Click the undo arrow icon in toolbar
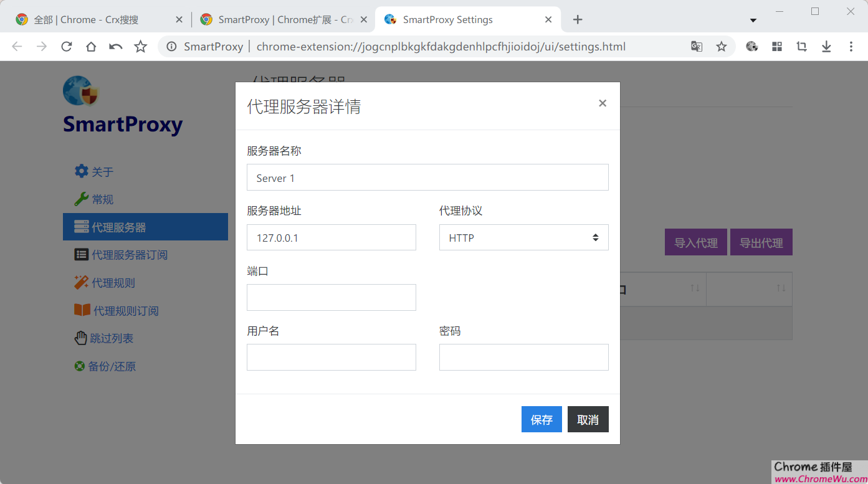The height and width of the screenshot is (484, 868). 116,47
